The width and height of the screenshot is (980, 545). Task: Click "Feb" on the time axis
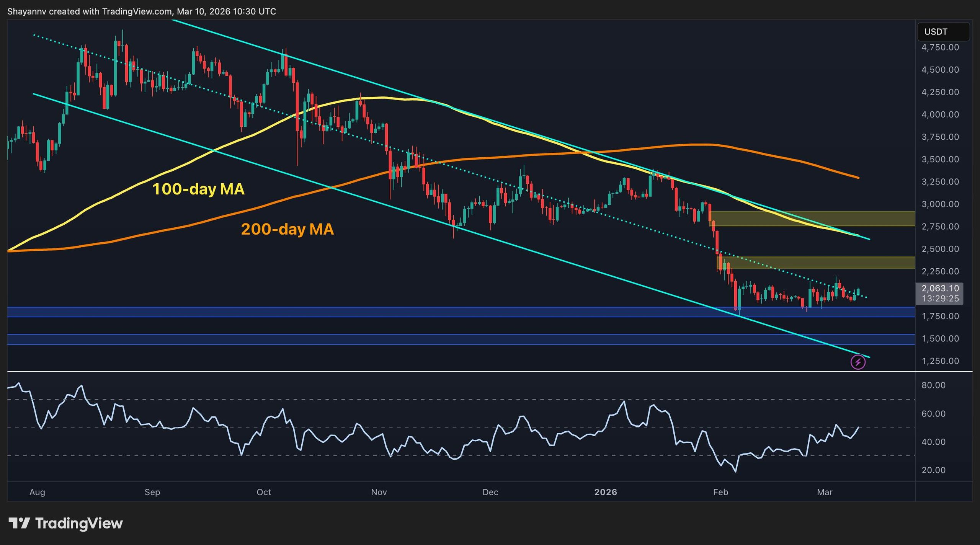coord(721,493)
